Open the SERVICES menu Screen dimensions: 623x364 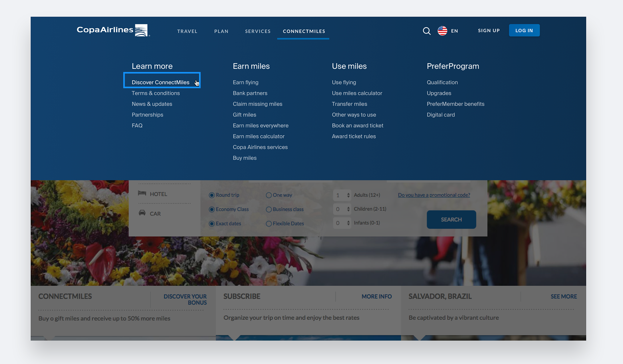click(x=258, y=31)
